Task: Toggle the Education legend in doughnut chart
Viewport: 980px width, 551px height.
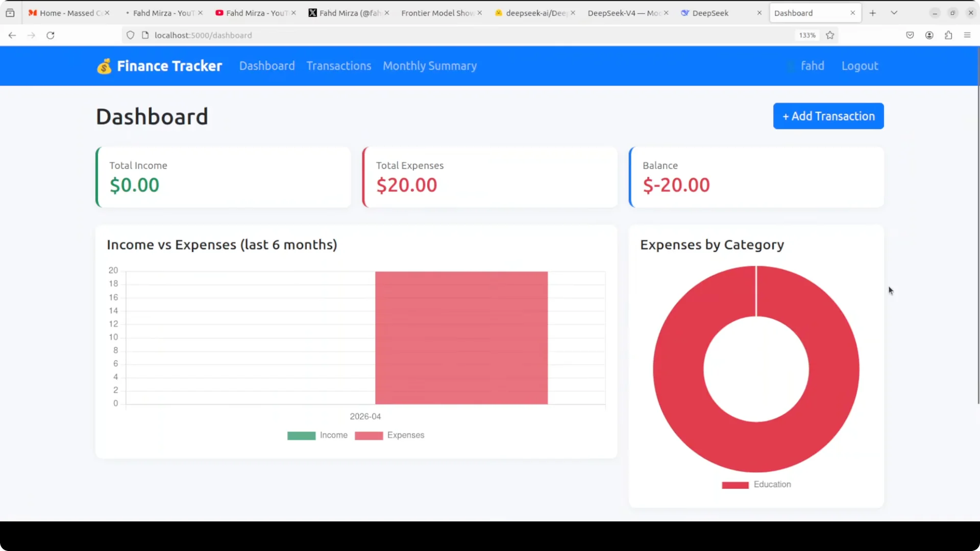Action: pyautogui.click(x=756, y=485)
